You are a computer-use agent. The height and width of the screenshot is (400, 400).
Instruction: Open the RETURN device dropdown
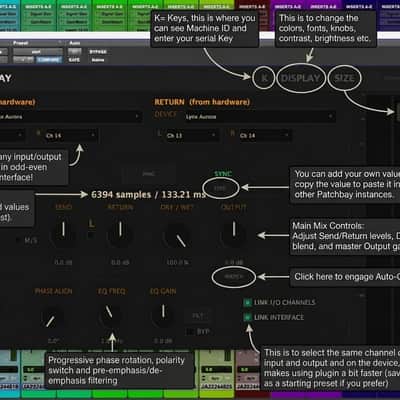259,117
